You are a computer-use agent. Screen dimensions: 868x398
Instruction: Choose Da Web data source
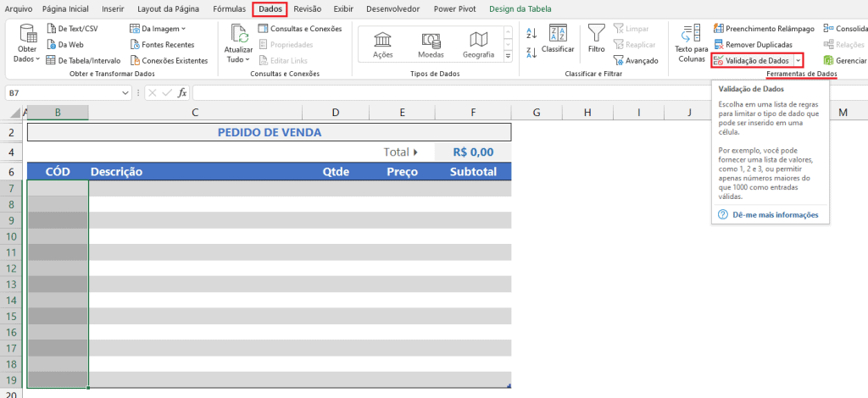coord(64,44)
